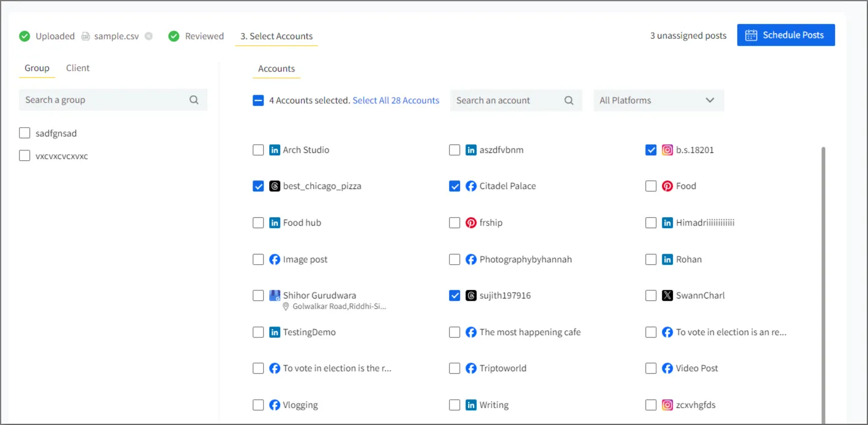Open the Reviewed step

204,36
